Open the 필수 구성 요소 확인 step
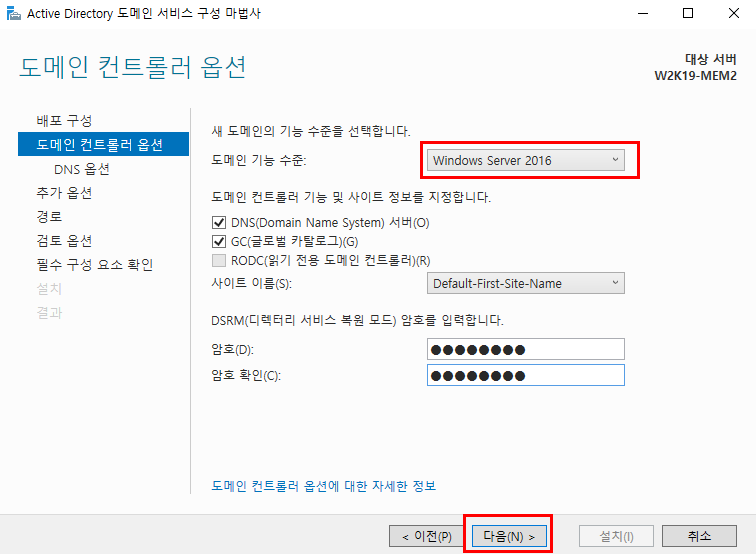Image resolution: width=756 pixels, height=554 pixels. pyautogui.click(x=95, y=264)
